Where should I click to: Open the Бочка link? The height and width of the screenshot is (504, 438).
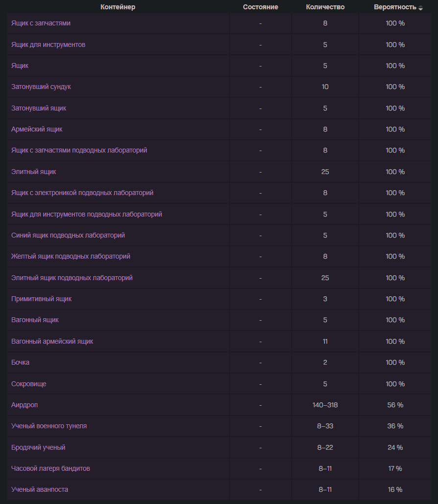click(20, 363)
